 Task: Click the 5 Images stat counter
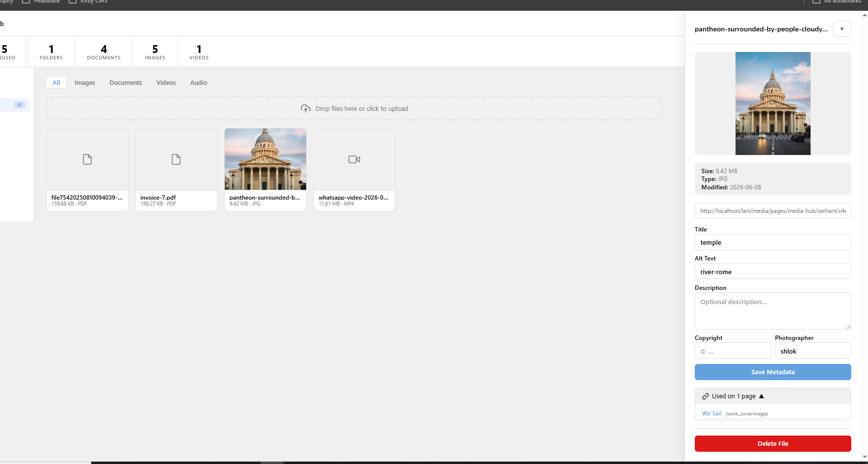(155, 52)
